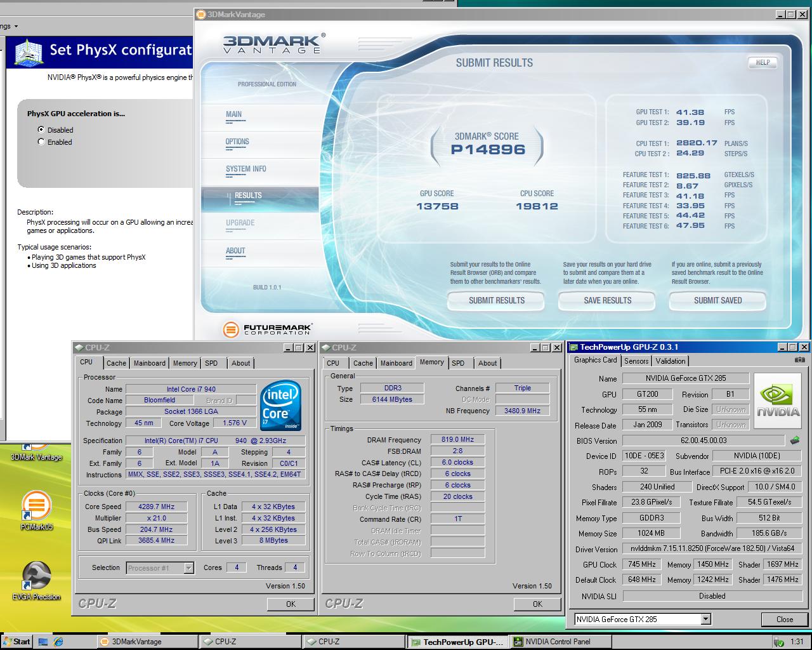The height and width of the screenshot is (650, 812).
Task: Click the NVIDIA logo in GPU-Z
Action: (778, 402)
